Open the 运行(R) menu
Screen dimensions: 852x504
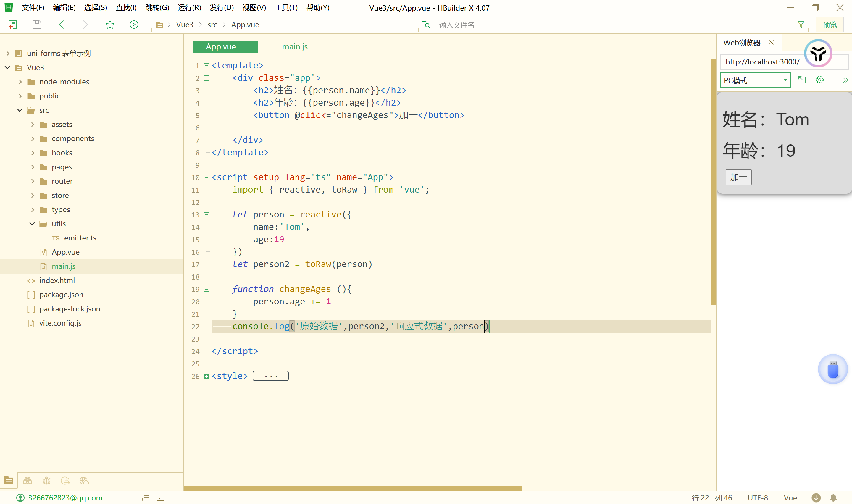pyautogui.click(x=189, y=8)
